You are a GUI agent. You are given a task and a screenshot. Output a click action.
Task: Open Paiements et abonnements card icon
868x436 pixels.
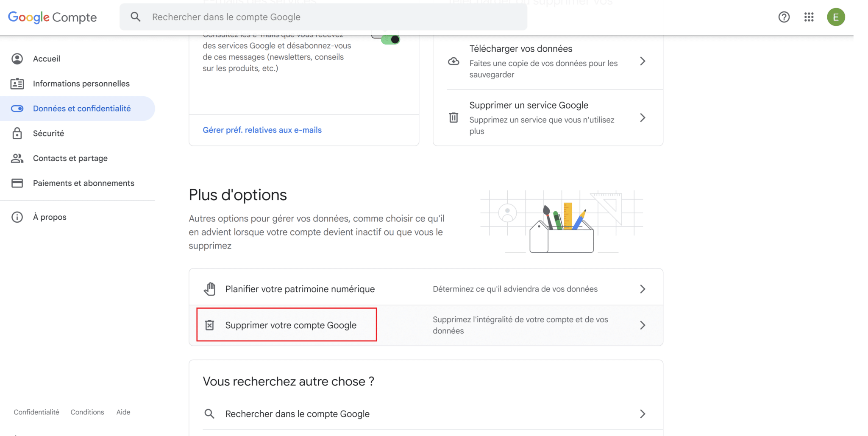(17, 183)
